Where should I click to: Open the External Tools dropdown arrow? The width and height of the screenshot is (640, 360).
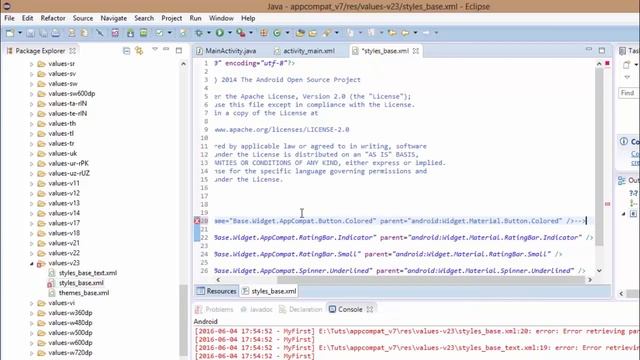coord(251,33)
